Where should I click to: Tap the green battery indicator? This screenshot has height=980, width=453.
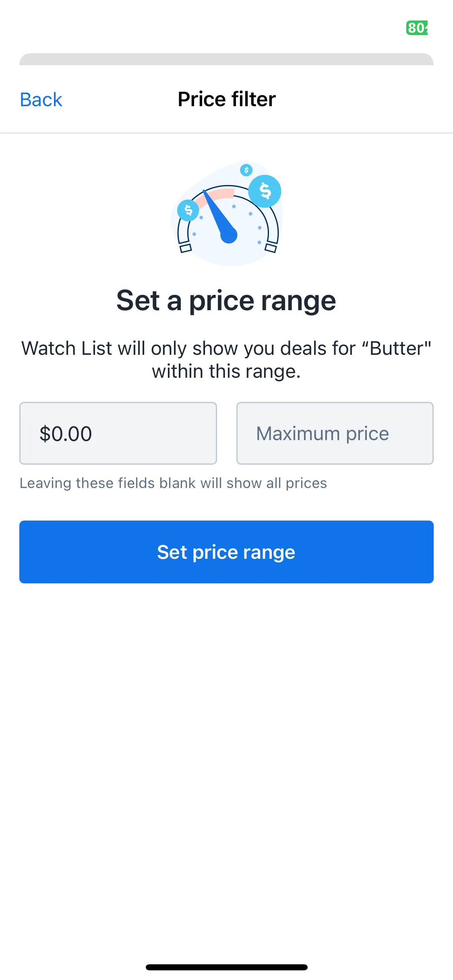pyautogui.click(x=417, y=28)
